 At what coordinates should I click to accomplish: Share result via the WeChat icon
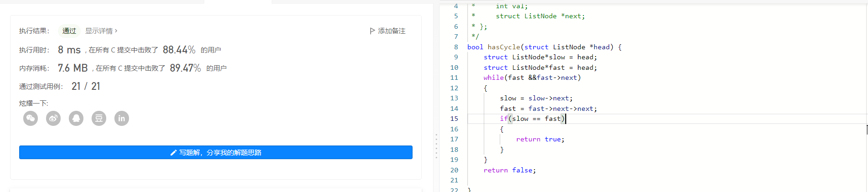[31, 119]
